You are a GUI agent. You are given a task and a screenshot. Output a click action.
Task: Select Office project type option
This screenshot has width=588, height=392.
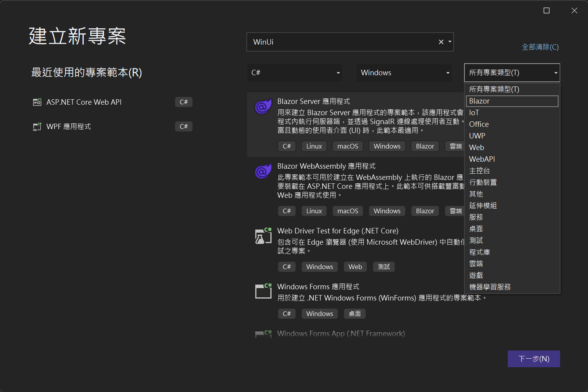pyautogui.click(x=512, y=124)
